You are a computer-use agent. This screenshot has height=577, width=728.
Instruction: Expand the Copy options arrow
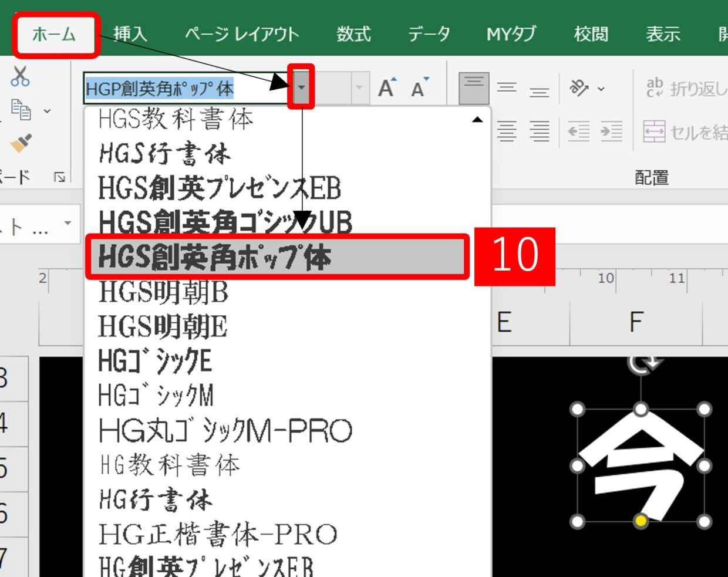tap(47, 110)
